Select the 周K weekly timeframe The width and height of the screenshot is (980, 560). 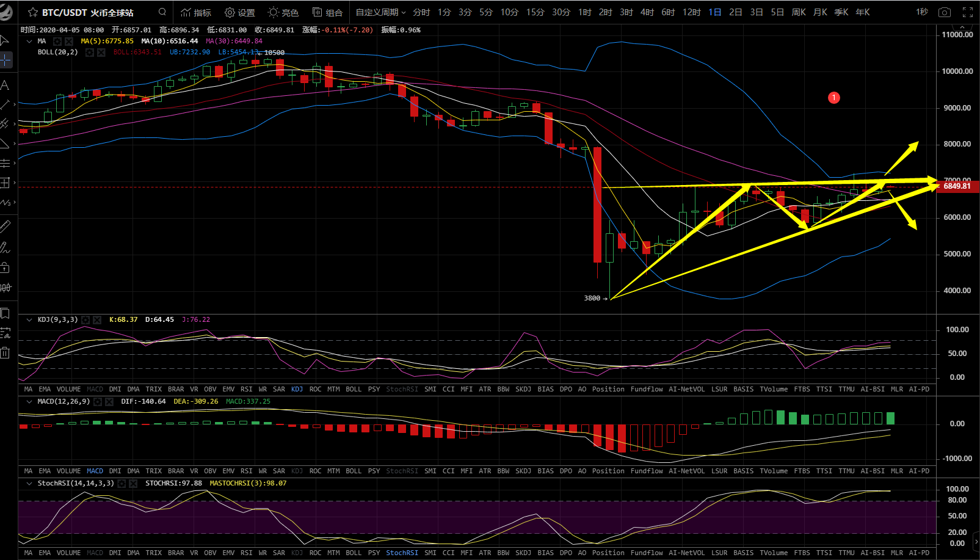coord(799,12)
